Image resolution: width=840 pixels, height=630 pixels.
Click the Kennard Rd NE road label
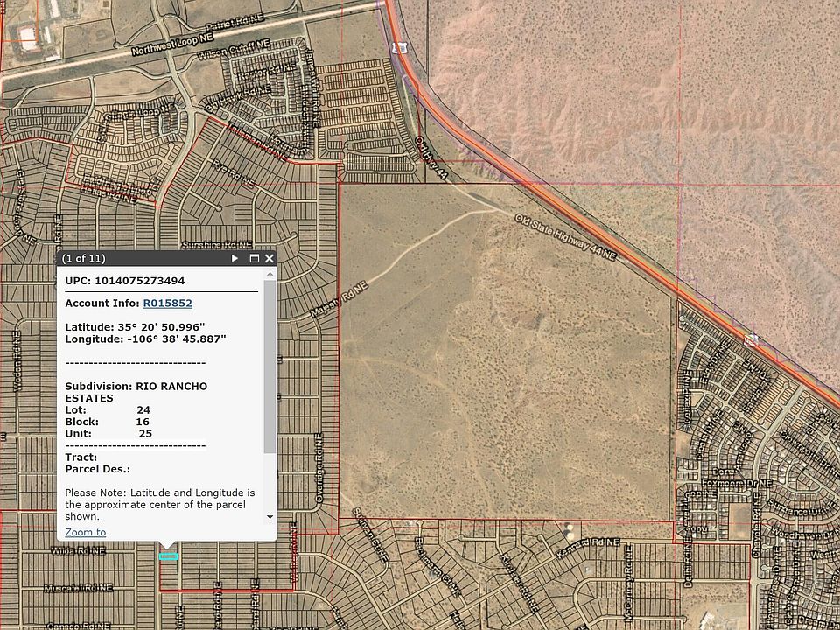coord(588,549)
